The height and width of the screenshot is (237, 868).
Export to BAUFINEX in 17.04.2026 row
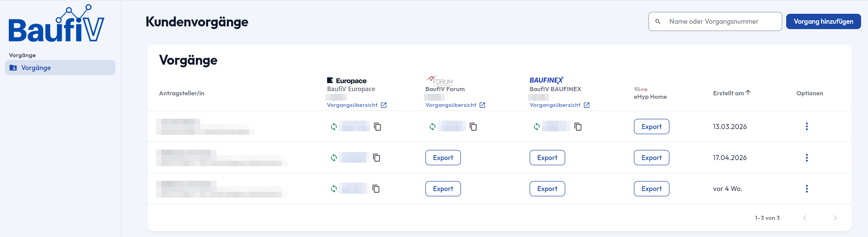(547, 157)
